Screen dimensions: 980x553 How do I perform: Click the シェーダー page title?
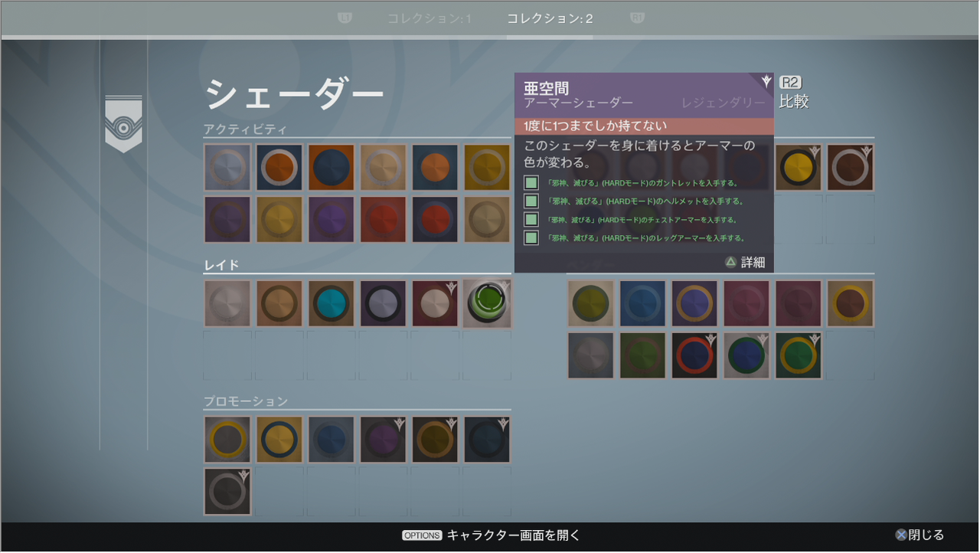tap(295, 95)
